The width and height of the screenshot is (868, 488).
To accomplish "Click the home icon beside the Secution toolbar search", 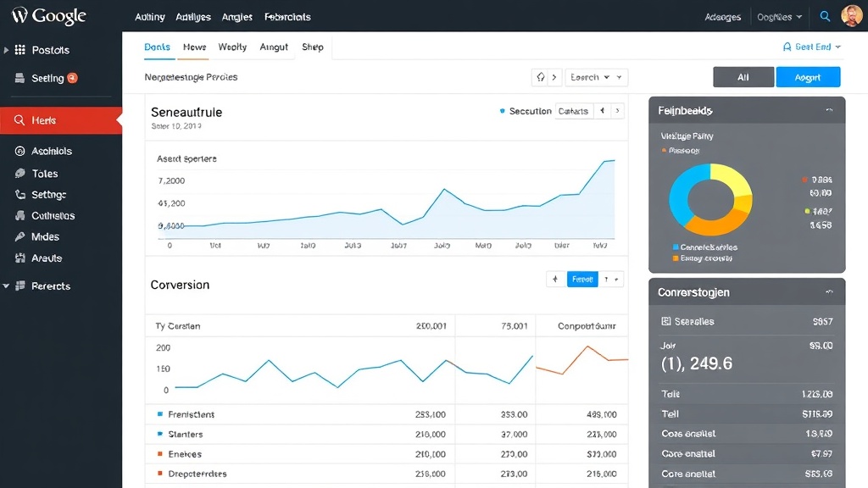I will 542,77.
